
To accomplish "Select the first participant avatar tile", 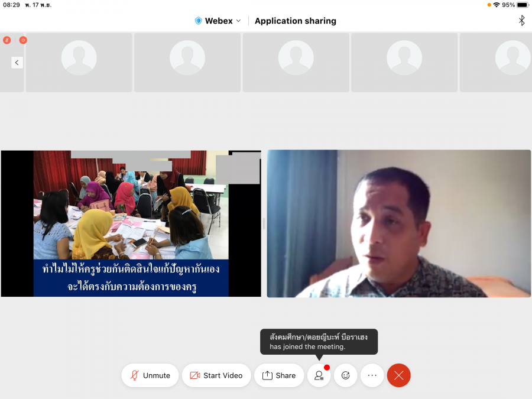I will point(79,62).
